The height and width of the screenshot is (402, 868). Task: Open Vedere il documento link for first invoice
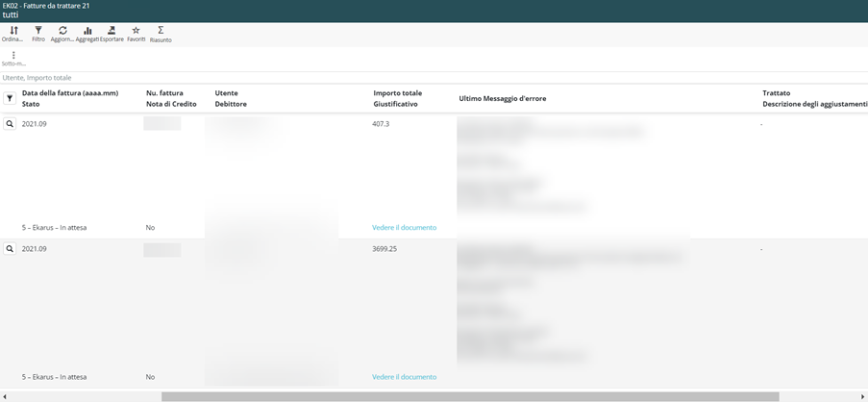(x=404, y=228)
